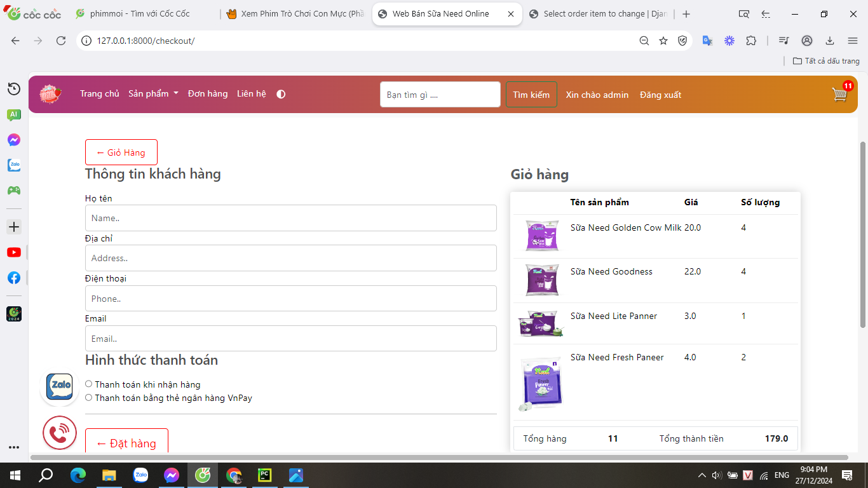Click Sữa Need Lite Panner product image
Screen dimensions: 868x488
[541, 323]
